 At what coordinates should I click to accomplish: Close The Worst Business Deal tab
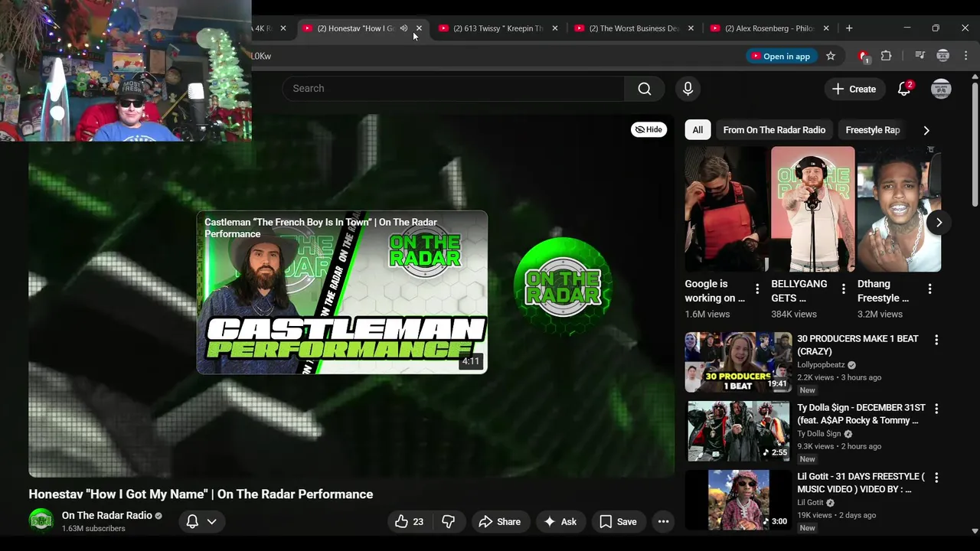(x=691, y=28)
